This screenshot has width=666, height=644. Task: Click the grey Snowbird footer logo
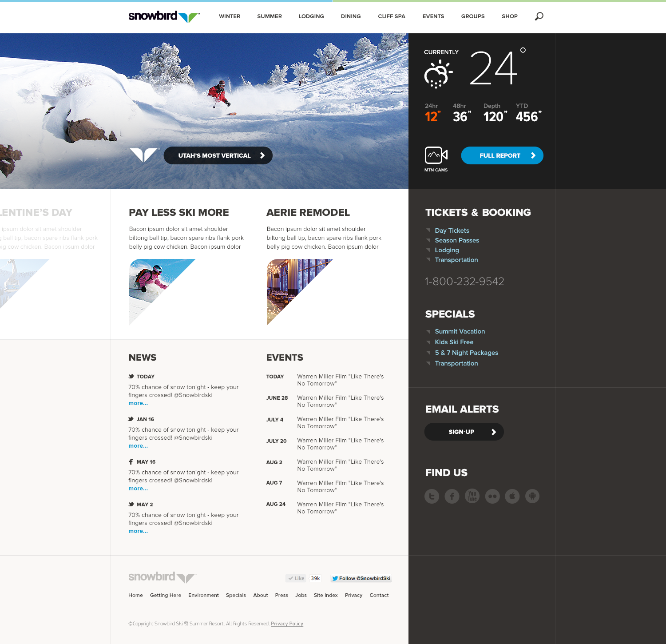[x=163, y=577]
